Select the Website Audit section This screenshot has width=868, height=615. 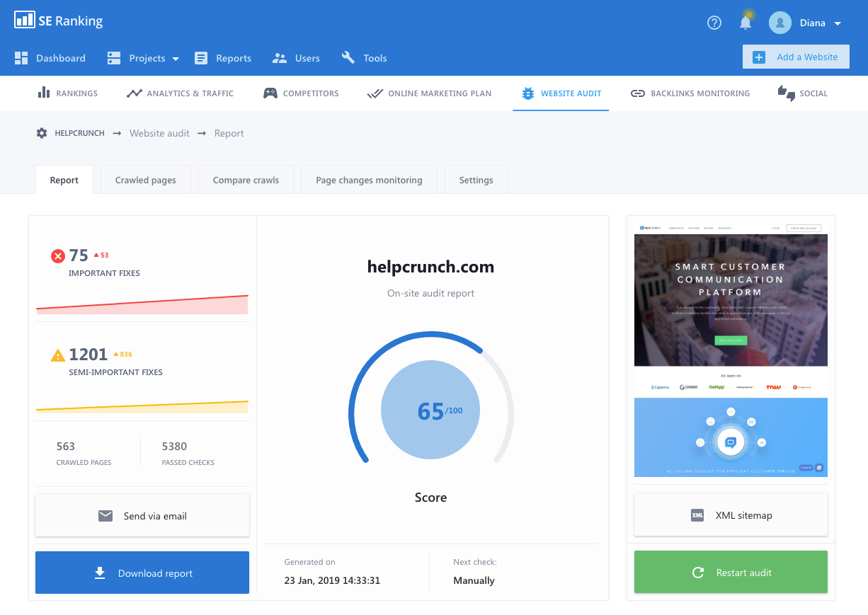coord(561,93)
